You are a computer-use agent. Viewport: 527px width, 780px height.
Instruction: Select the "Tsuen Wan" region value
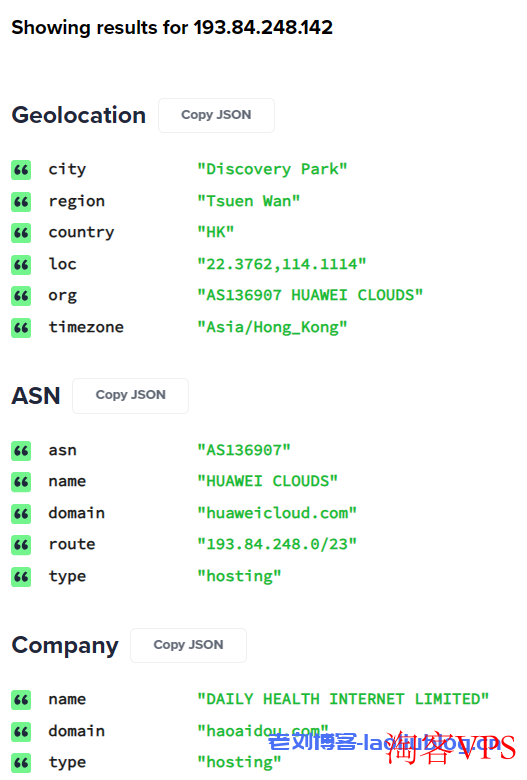point(248,201)
